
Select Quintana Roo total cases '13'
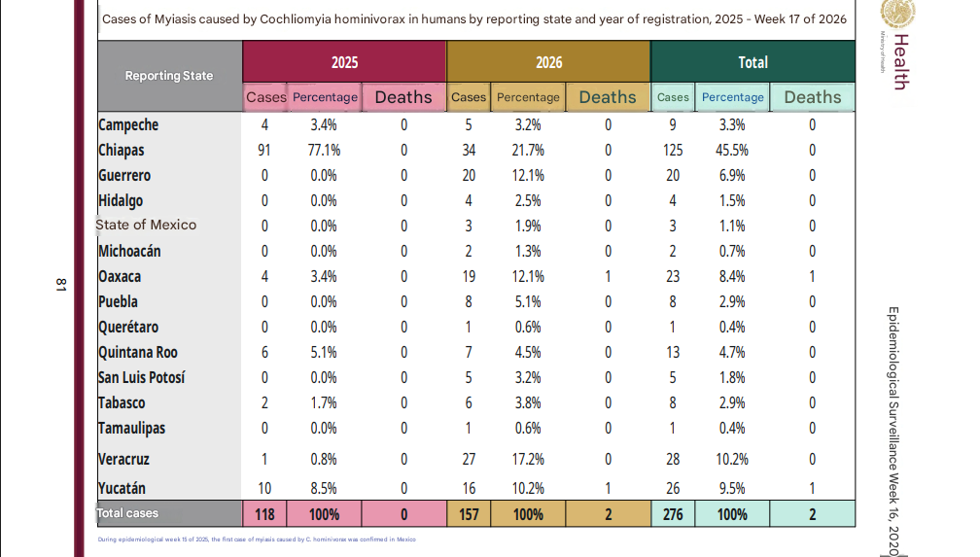pyautogui.click(x=673, y=352)
